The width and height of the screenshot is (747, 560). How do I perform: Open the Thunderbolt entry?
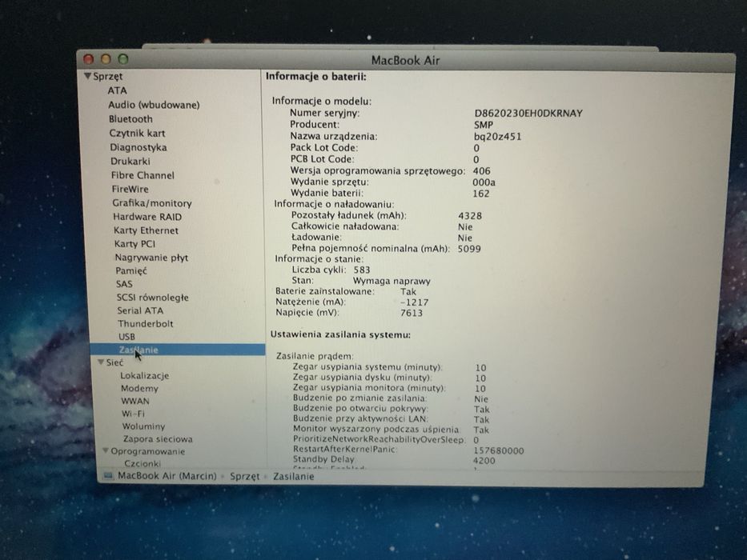[145, 324]
